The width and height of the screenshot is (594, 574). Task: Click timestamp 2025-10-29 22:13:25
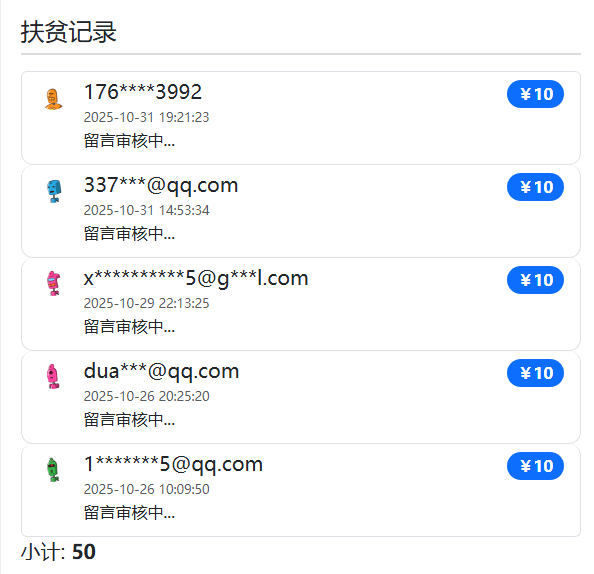146,303
